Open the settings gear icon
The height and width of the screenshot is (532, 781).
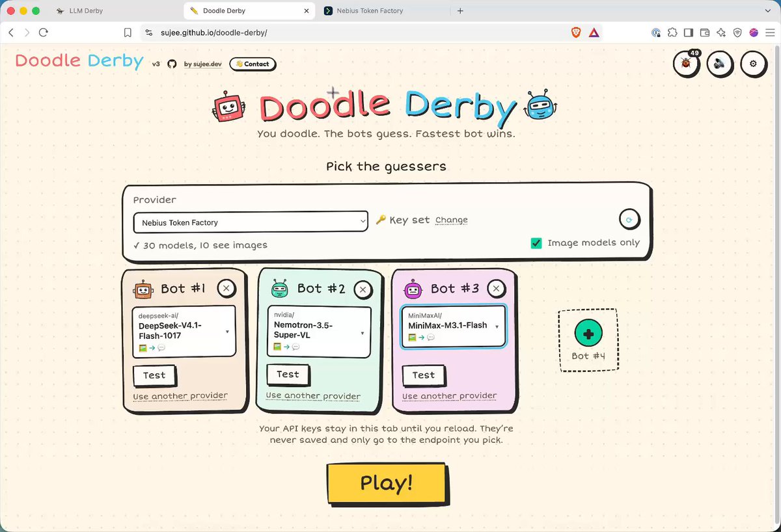coord(753,64)
